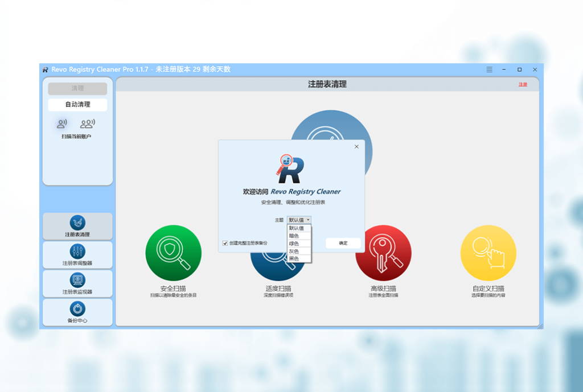Toggle 创建完整注册表备份 checkbox
The height and width of the screenshot is (392, 583).
pyautogui.click(x=225, y=243)
